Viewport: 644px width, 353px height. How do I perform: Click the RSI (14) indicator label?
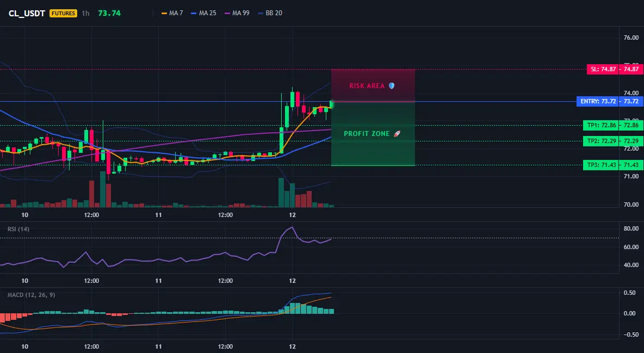tap(18, 229)
